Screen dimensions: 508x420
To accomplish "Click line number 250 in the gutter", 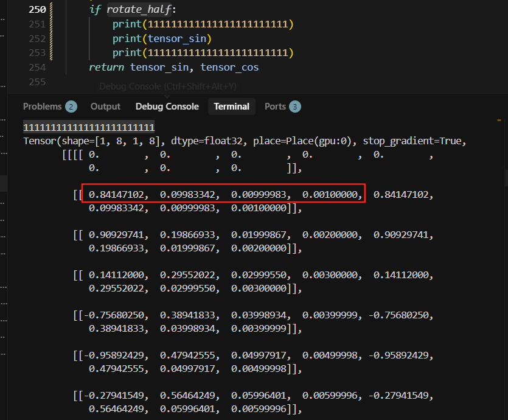I will (x=37, y=10).
